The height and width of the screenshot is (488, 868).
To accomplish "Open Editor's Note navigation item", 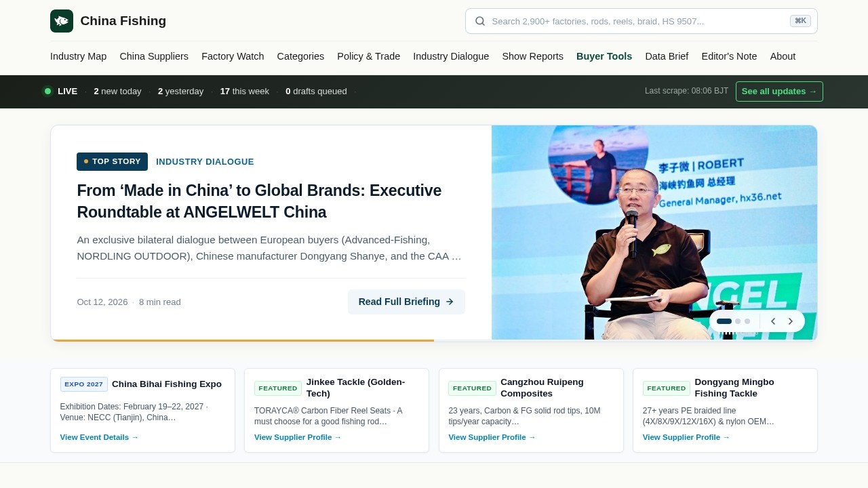I will click(729, 56).
